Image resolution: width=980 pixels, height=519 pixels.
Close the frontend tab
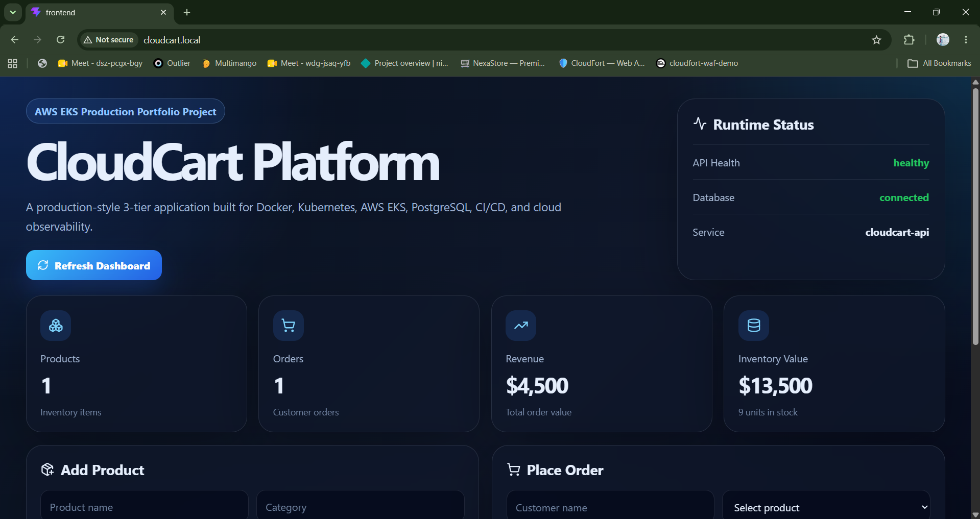click(x=163, y=12)
